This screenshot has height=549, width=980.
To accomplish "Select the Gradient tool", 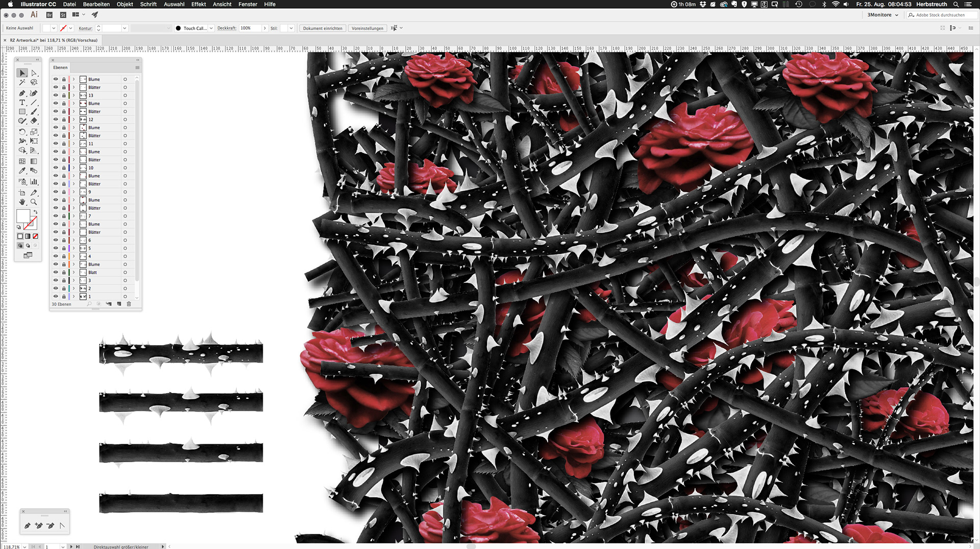I will pyautogui.click(x=34, y=161).
